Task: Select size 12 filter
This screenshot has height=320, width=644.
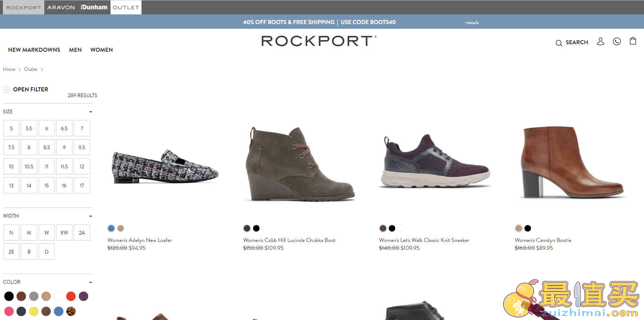Action: tap(82, 166)
